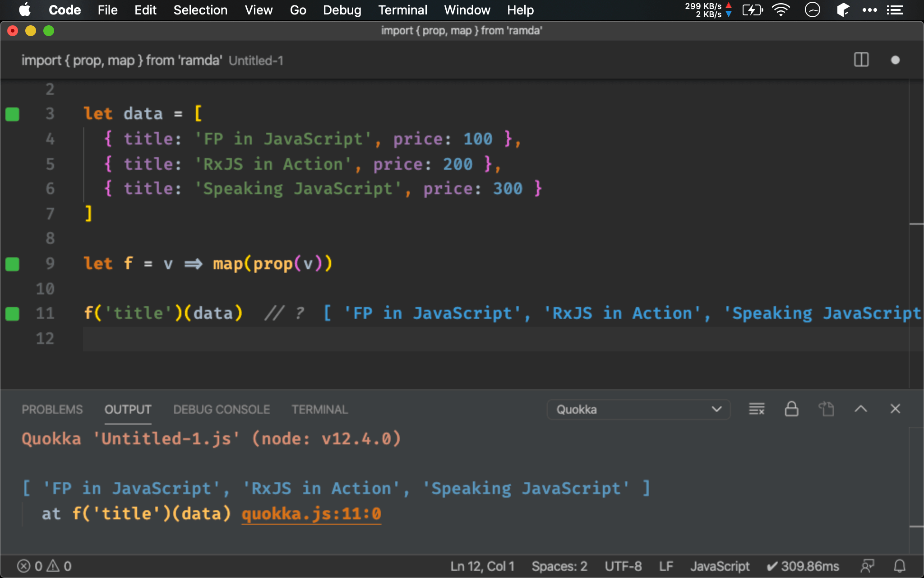Click 'FP in JavaScript' string on line 4

pyautogui.click(x=283, y=139)
